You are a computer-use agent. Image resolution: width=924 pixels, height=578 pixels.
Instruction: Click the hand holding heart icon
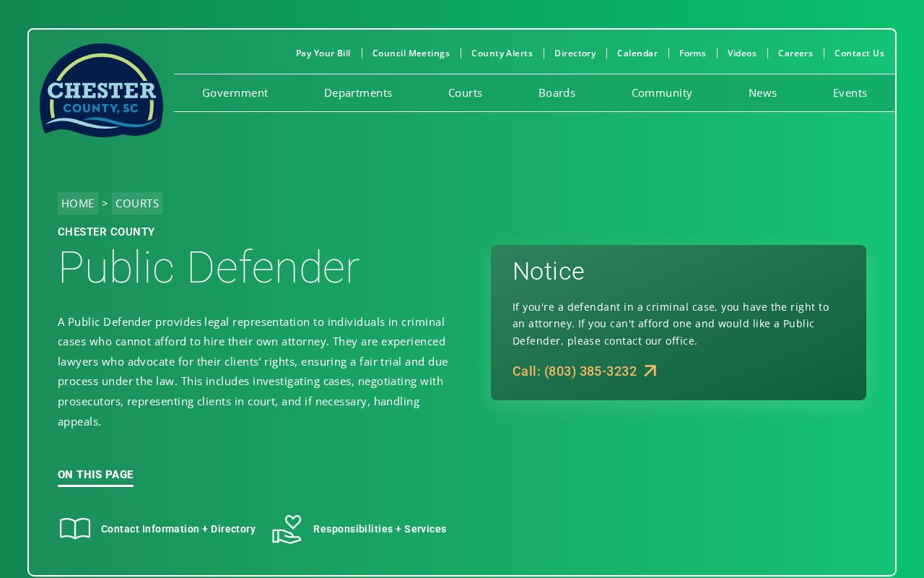pyautogui.click(x=287, y=529)
